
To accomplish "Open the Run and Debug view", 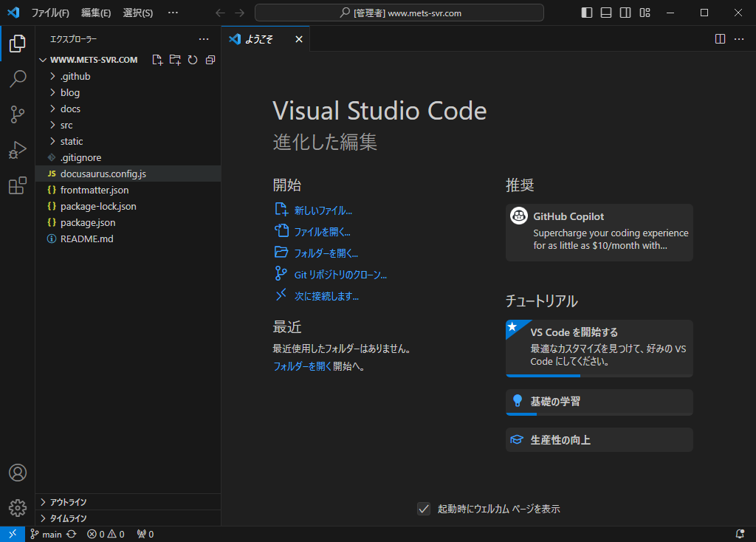I will (x=18, y=150).
